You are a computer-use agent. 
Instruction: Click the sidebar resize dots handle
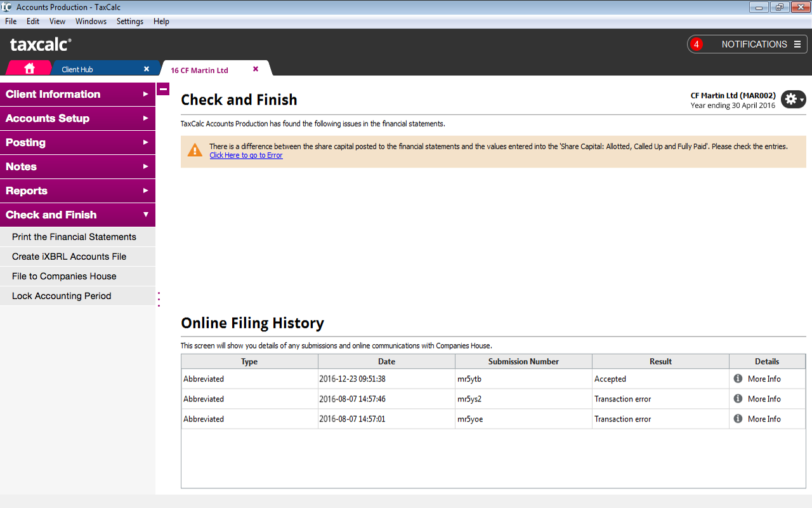click(159, 299)
